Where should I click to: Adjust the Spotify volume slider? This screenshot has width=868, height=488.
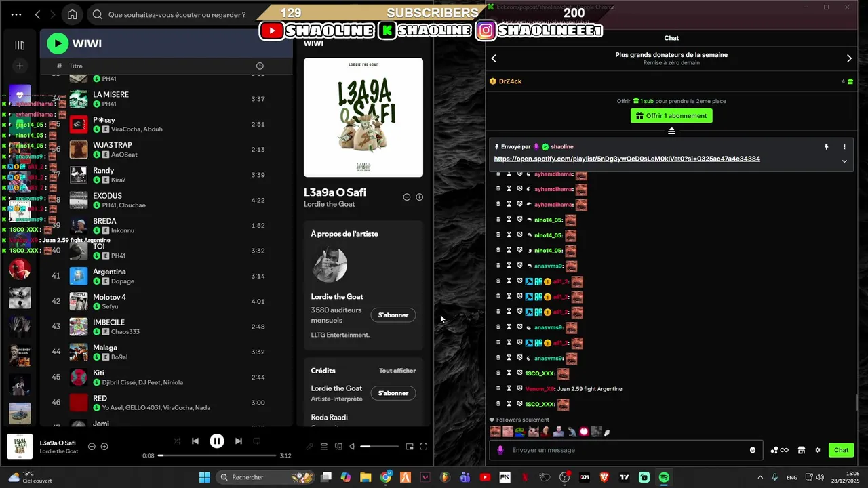coord(379,447)
